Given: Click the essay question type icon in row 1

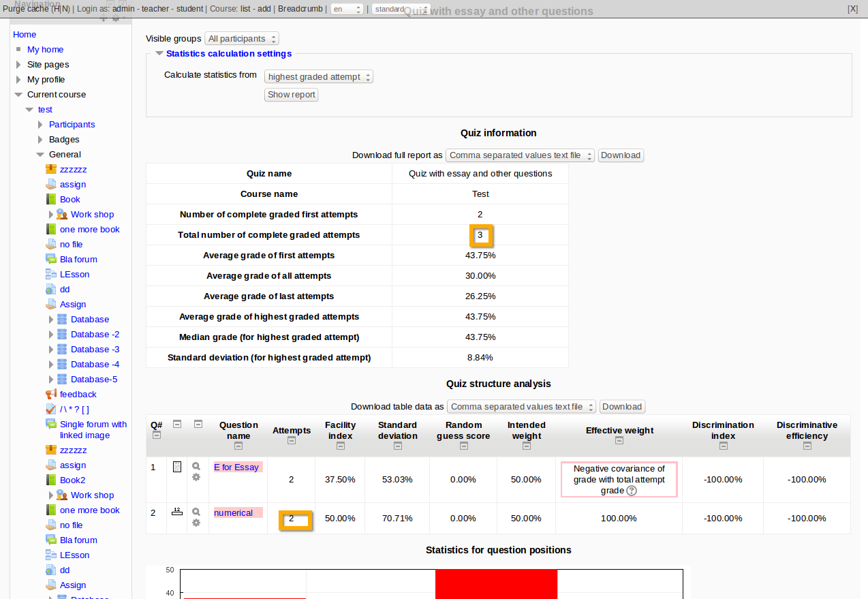Looking at the screenshot, I should pos(177,467).
